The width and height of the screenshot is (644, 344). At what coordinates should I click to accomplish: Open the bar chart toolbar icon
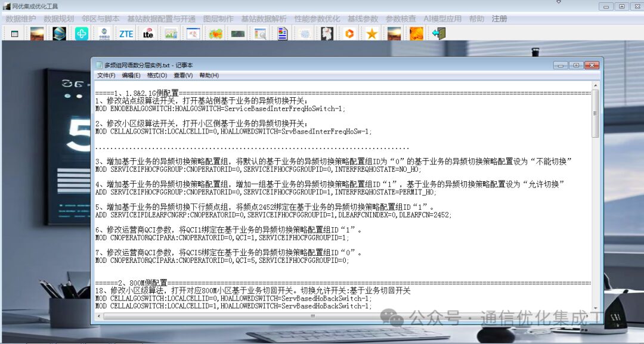pos(171,33)
